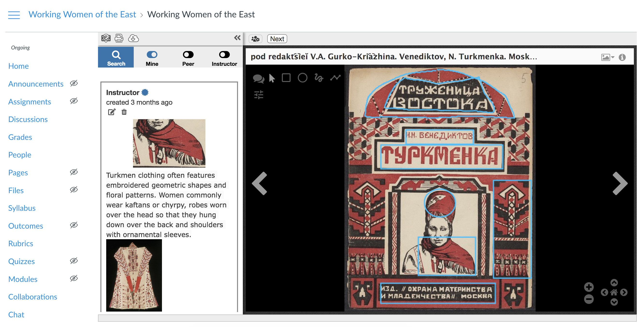Screen dimensions: 644x327
Task: Open the Discussions course menu item
Action: point(28,119)
